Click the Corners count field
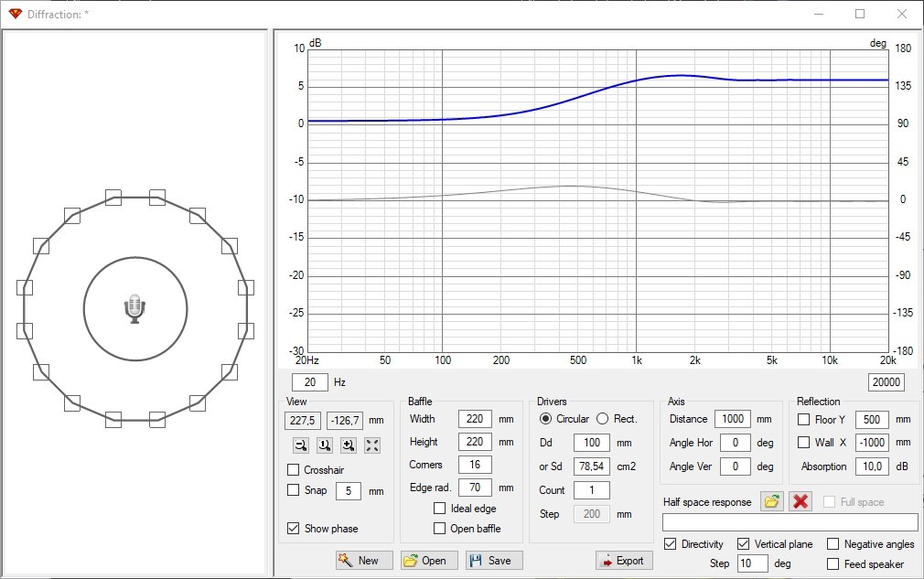This screenshot has width=924, height=579. tap(475, 465)
